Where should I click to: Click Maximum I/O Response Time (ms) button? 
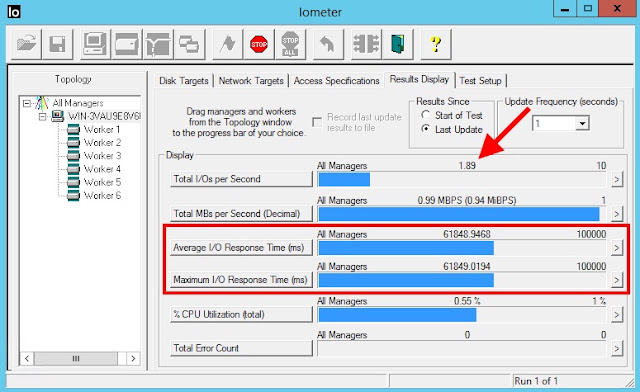click(x=241, y=280)
